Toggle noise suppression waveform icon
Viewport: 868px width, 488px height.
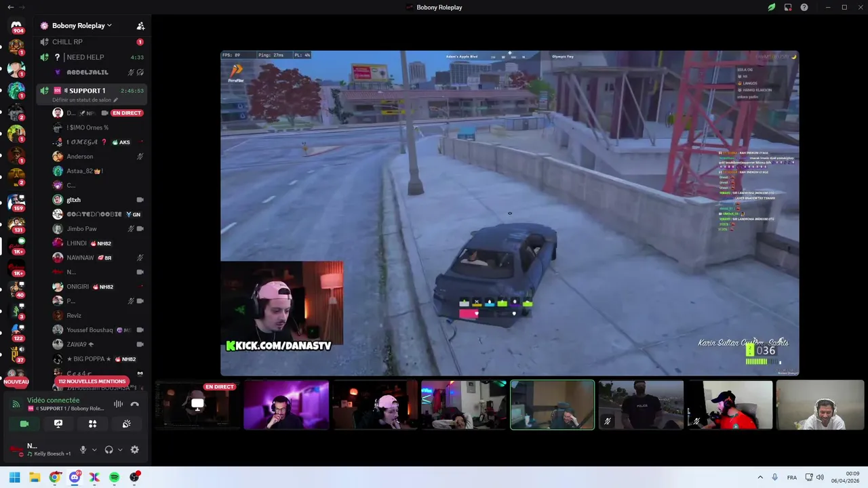click(118, 404)
